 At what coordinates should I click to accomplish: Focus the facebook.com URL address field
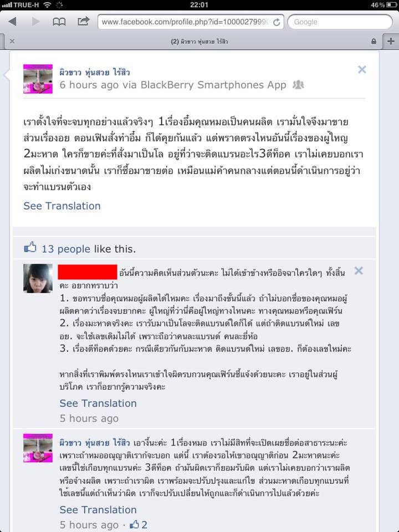[x=191, y=22]
